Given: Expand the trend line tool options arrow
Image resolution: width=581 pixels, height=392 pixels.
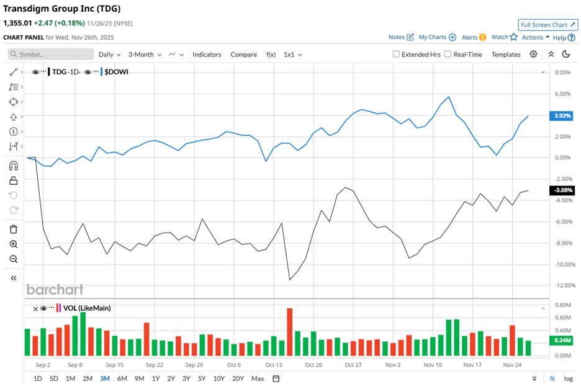Looking at the screenshot, I should [x=22, y=72].
